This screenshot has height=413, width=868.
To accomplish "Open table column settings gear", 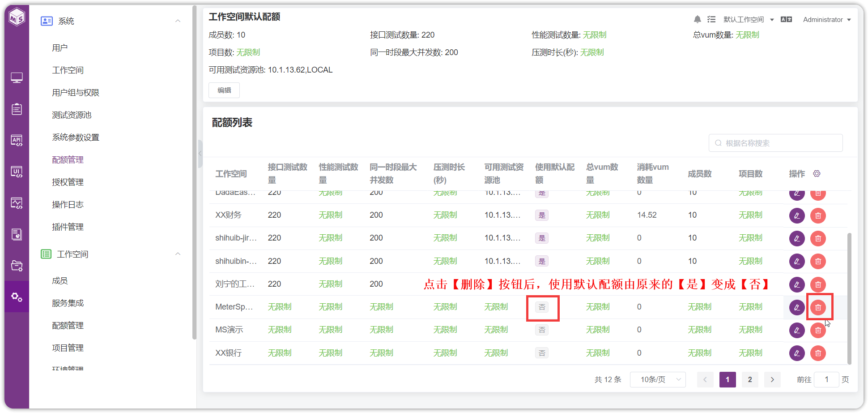I will click(x=817, y=173).
